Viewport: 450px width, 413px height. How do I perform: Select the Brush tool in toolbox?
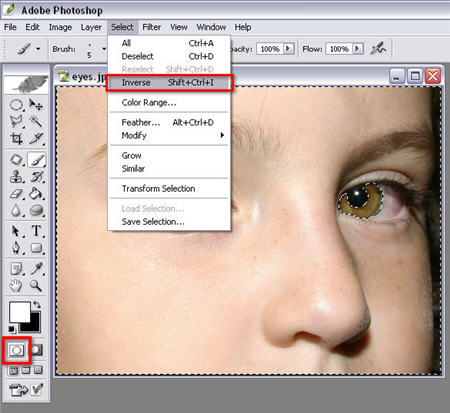pos(36,160)
